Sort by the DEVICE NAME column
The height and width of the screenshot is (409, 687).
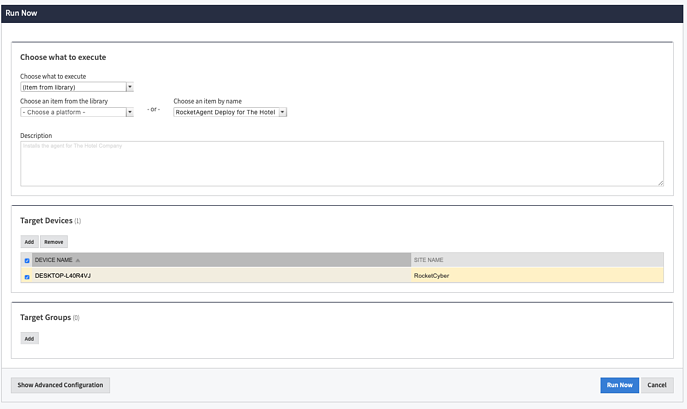point(221,260)
